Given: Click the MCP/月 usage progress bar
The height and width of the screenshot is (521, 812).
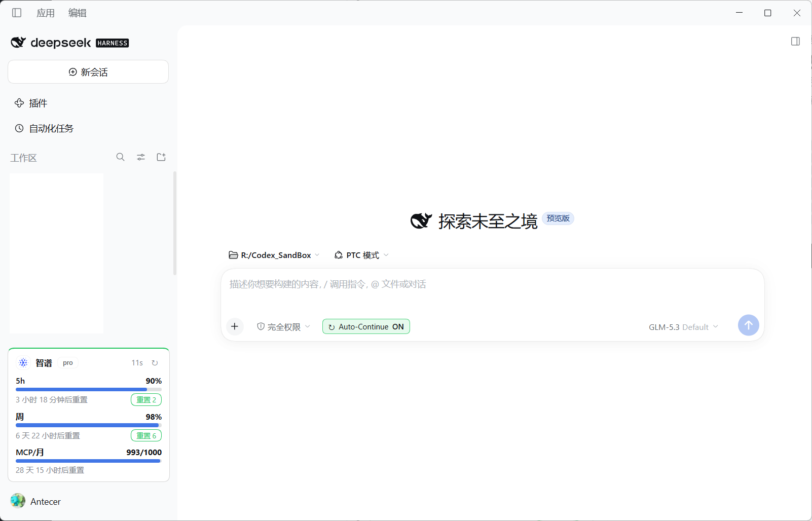Looking at the screenshot, I should click(x=89, y=461).
